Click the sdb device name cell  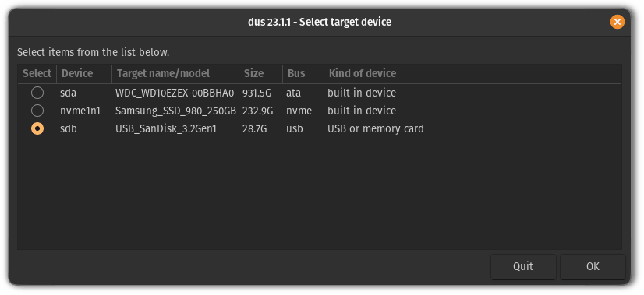tap(69, 129)
